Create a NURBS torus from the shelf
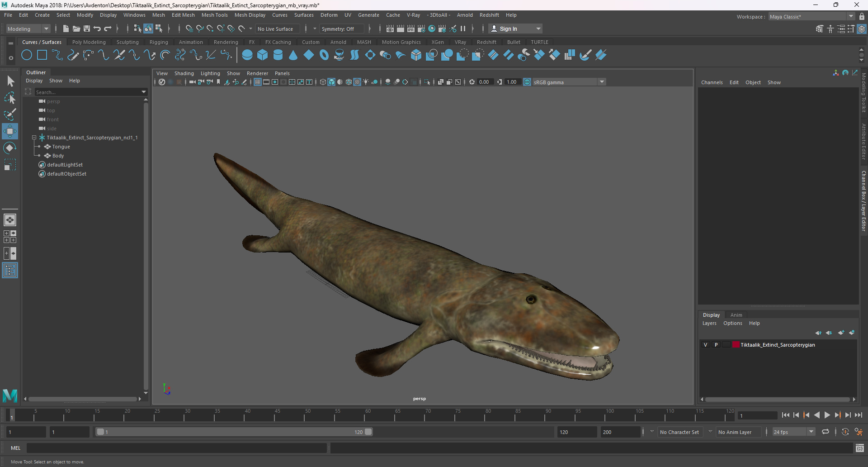This screenshot has height=467, width=868. 324,55
